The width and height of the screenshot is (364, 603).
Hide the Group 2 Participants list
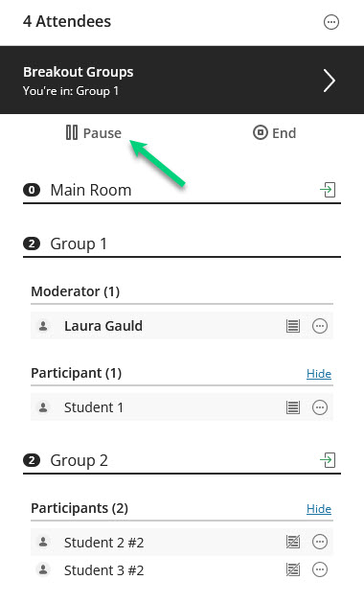[x=319, y=509]
